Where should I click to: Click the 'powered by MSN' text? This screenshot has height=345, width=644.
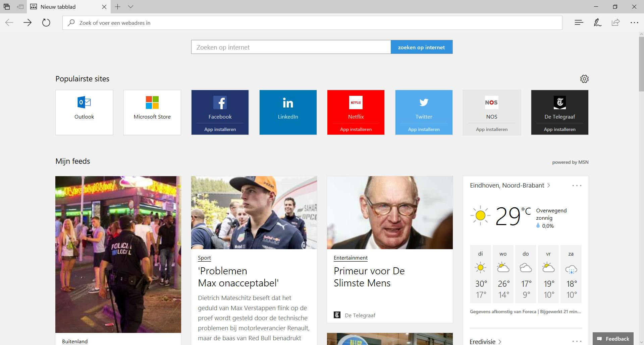point(570,162)
